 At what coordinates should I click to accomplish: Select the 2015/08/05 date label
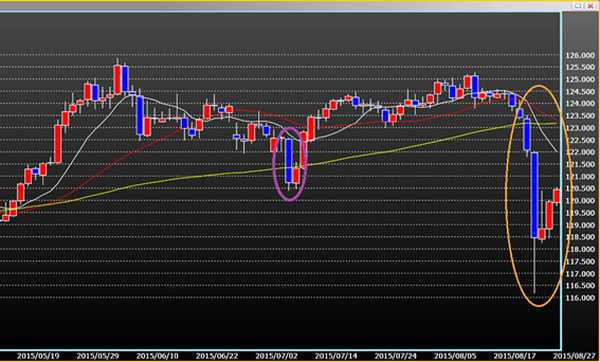[x=456, y=356]
